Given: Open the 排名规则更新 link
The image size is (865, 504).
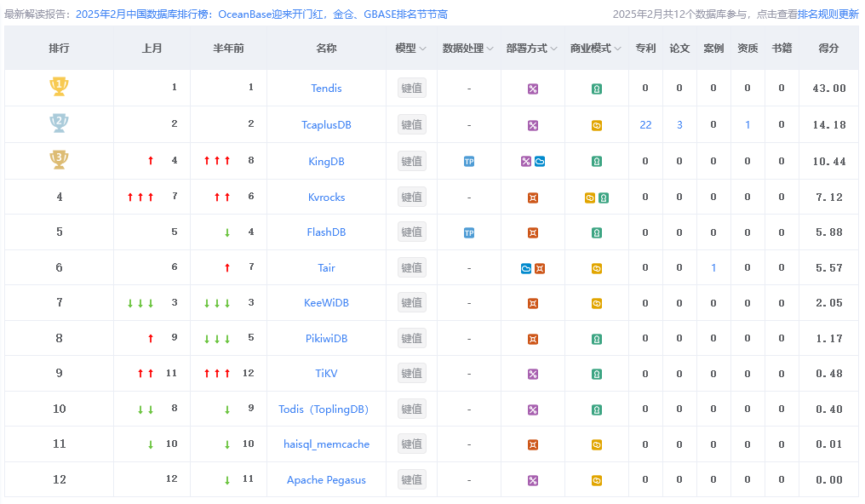Looking at the screenshot, I should coord(828,14).
